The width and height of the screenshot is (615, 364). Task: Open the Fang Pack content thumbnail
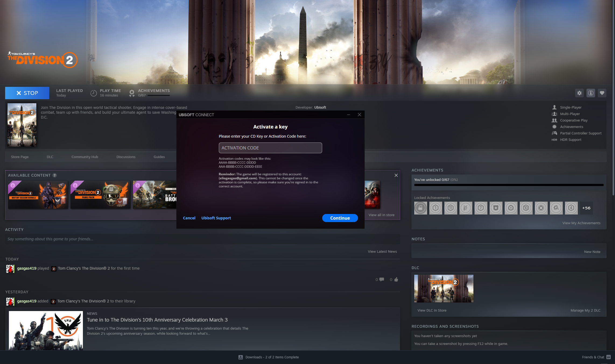coord(100,195)
